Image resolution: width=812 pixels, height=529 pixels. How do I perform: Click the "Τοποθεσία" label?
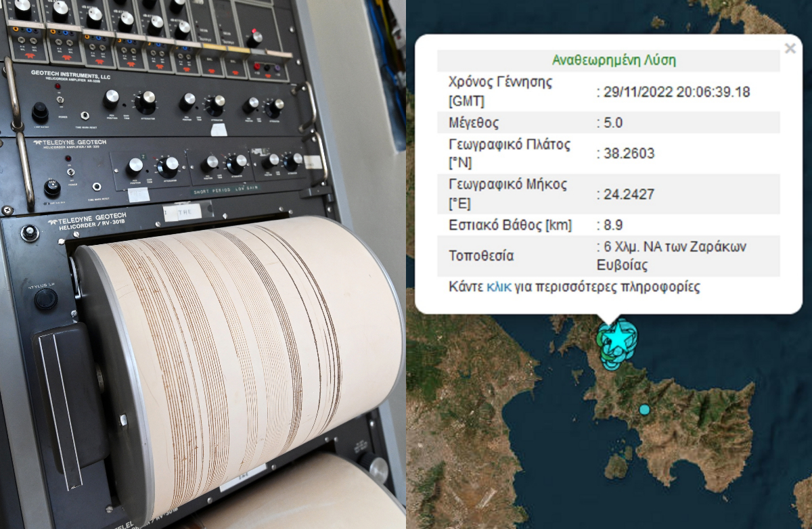point(481,256)
